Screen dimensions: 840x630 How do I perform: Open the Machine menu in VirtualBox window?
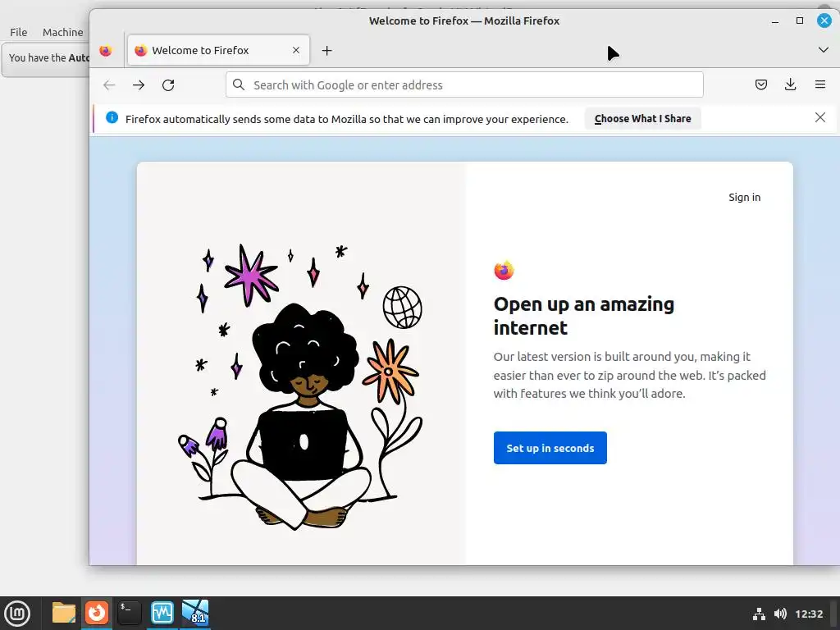coord(62,32)
